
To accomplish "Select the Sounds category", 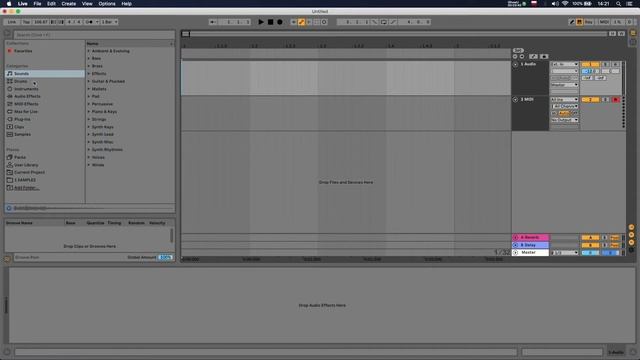I will pos(45,74).
